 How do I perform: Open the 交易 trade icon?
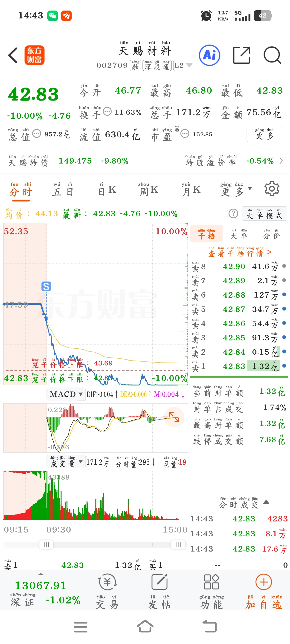(107, 591)
